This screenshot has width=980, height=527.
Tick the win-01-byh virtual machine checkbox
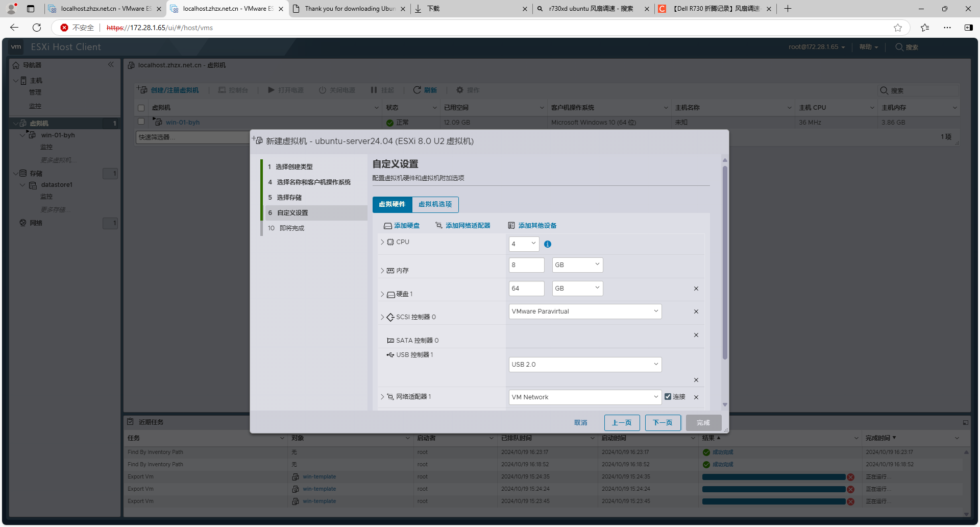pos(141,122)
